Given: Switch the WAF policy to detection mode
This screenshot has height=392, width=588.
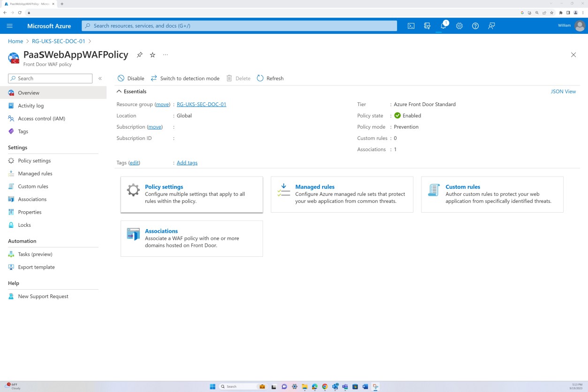Looking at the screenshot, I should point(185,78).
